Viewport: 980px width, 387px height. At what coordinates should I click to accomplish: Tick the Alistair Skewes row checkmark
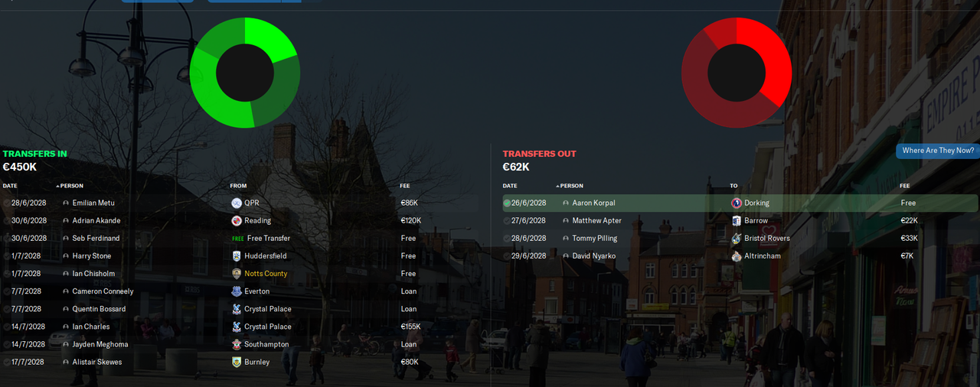click(7, 362)
